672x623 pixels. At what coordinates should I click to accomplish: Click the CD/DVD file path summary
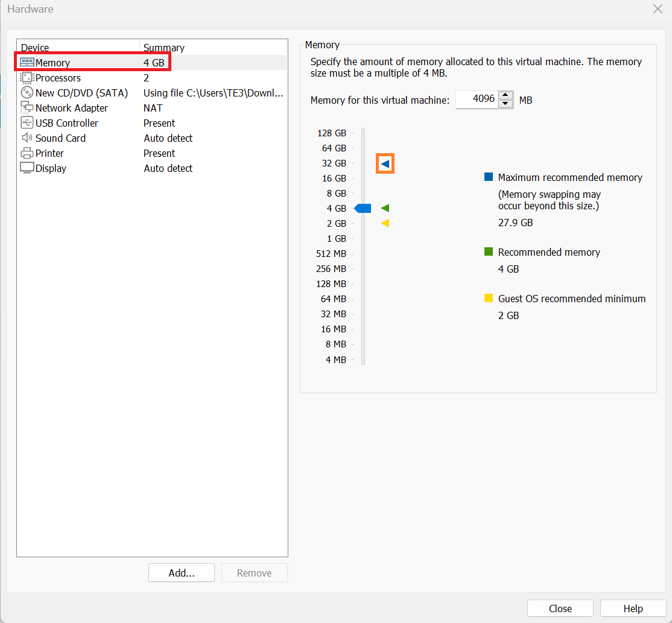point(214,93)
